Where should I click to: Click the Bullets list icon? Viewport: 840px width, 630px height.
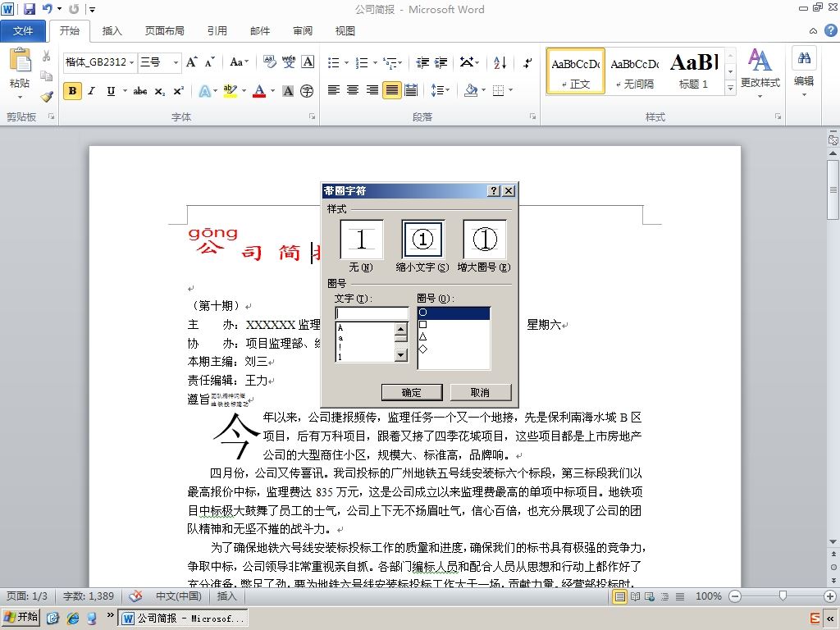pyautogui.click(x=334, y=63)
